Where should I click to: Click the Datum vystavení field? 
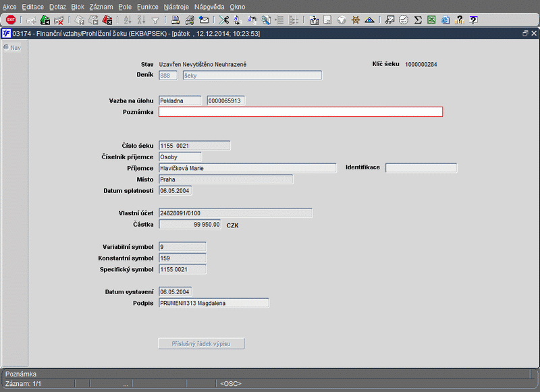point(175,292)
